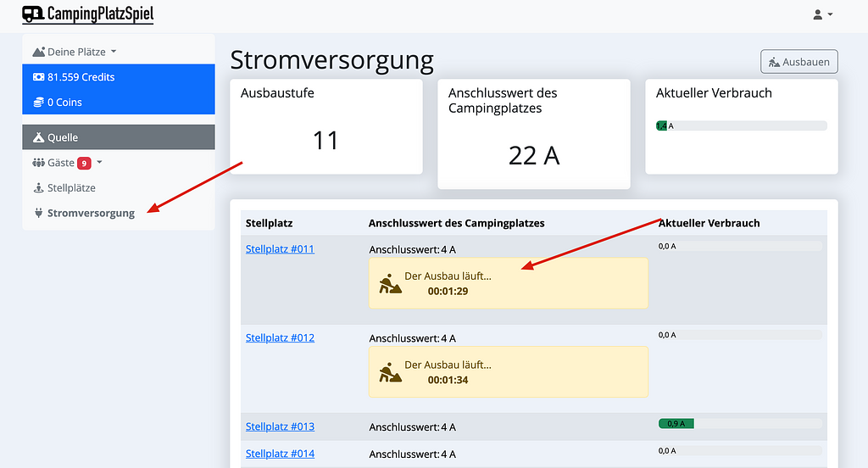868x468 pixels.
Task: Click the camper van logo icon
Action: pyautogui.click(x=33, y=14)
